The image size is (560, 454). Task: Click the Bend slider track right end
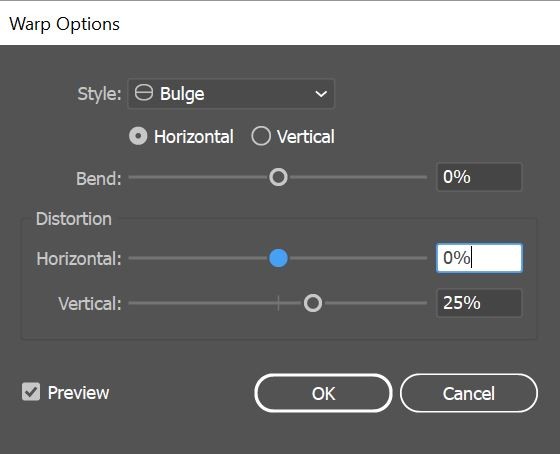click(x=423, y=177)
